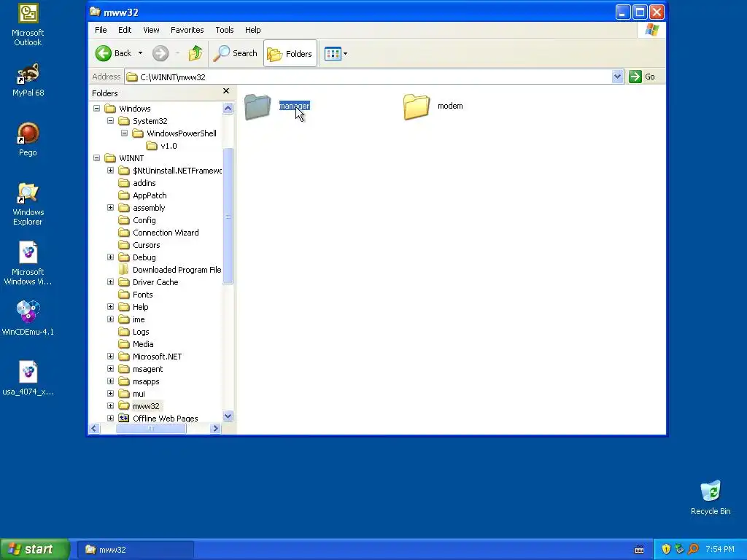Click the security shield tray icon
747x560 pixels.
(x=666, y=549)
